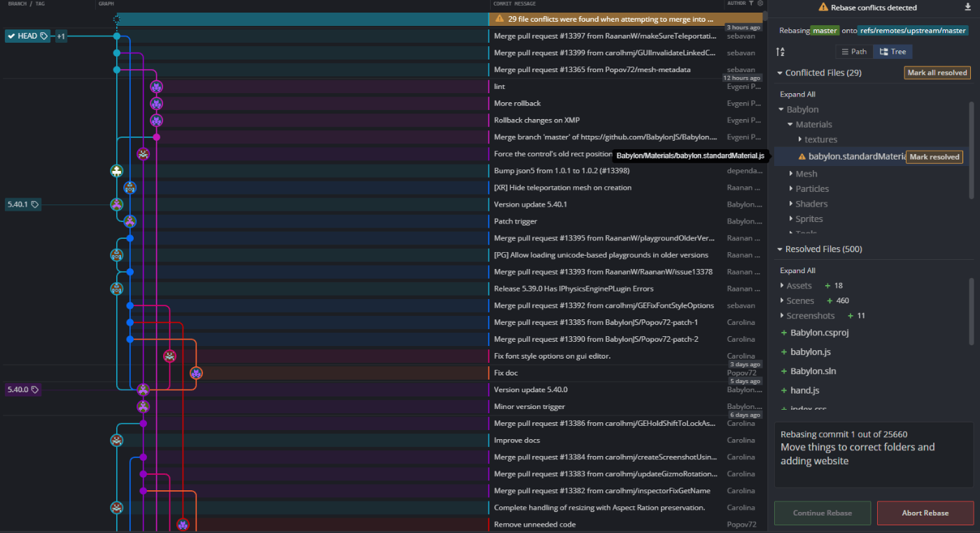Open graph column settings gear
This screenshot has height=533, width=980.
(760, 4)
